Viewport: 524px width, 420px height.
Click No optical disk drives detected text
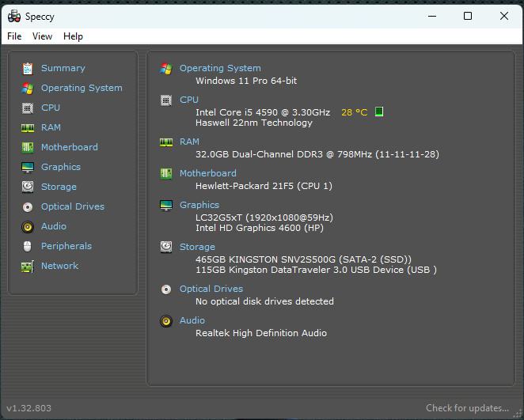pyautogui.click(x=264, y=301)
